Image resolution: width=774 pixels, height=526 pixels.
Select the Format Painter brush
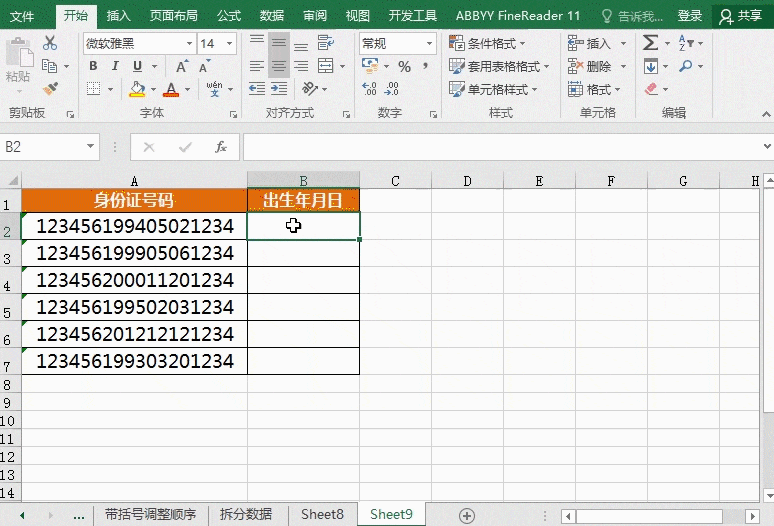(x=50, y=89)
